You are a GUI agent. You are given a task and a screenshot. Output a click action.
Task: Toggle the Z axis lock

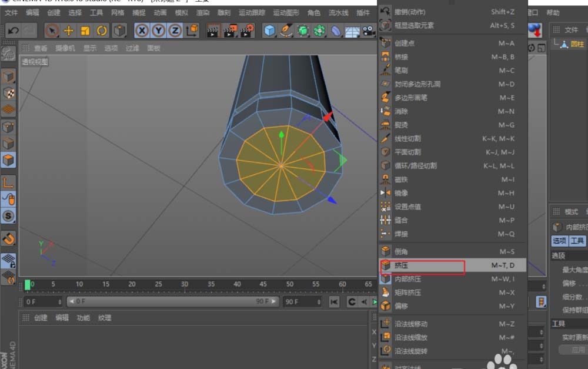[x=175, y=31]
